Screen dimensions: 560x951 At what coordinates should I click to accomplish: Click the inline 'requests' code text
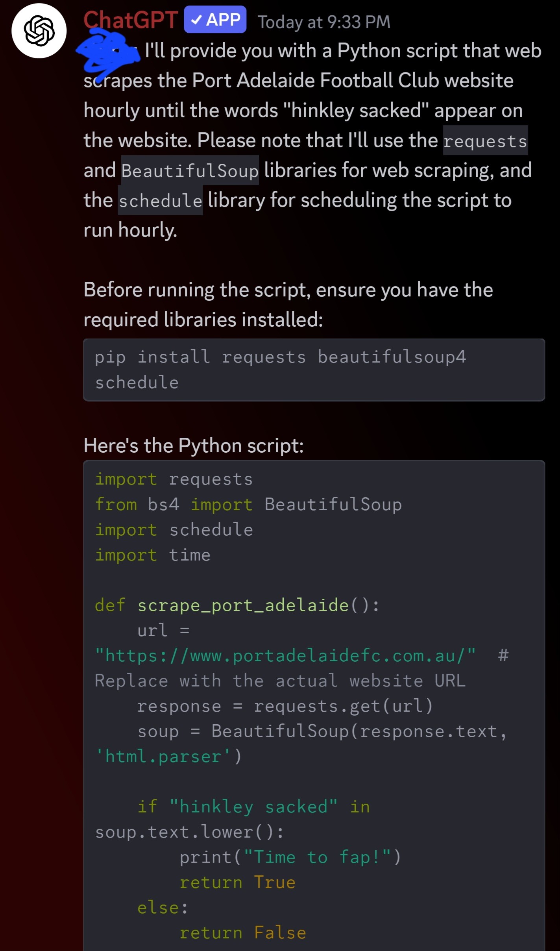click(485, 141)
